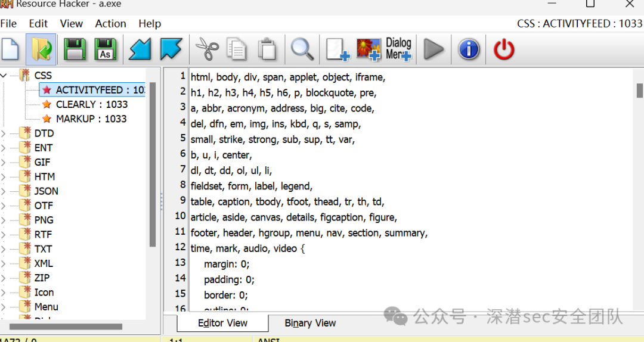Expand the JSON folder node
Viewport: 644px width, 342px height.
pos(4,191)
